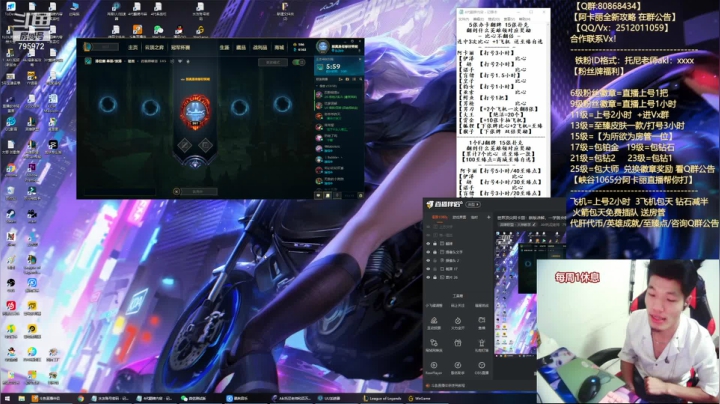Open the QQ penguin desktop shortcut

tap(179, 31)
